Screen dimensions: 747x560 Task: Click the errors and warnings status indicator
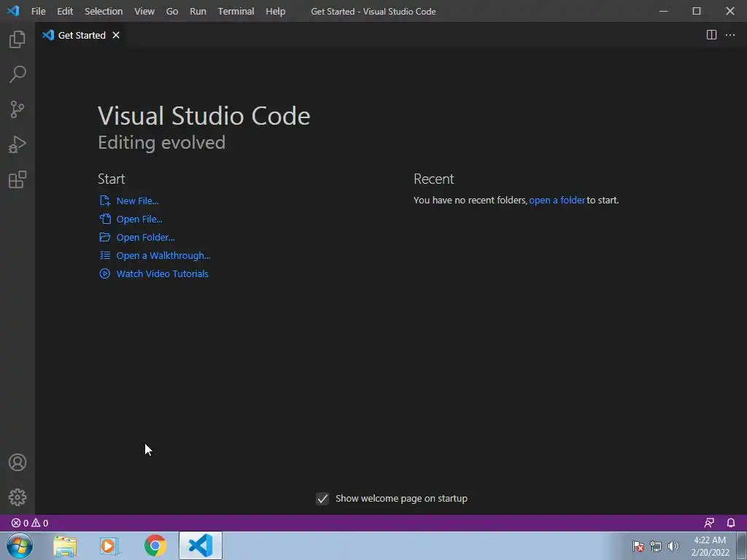click(29, 523)
